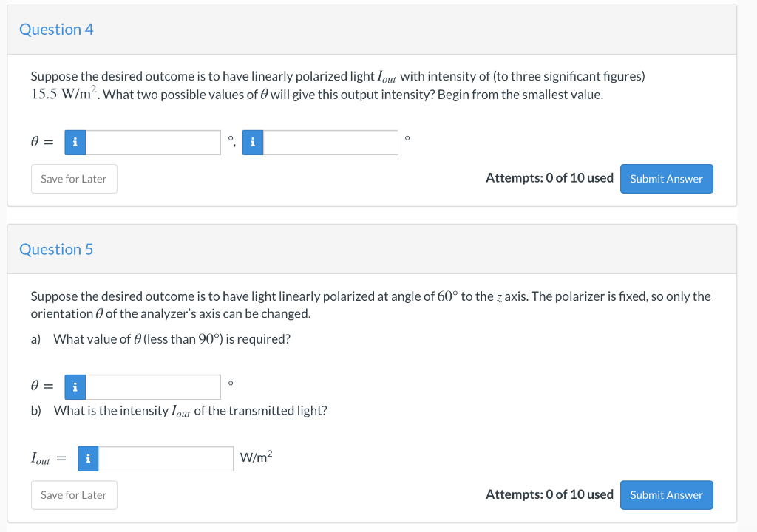757x532 pixels.
Task: Click the attempts counter in Question 4
Action: coord(549,178)
